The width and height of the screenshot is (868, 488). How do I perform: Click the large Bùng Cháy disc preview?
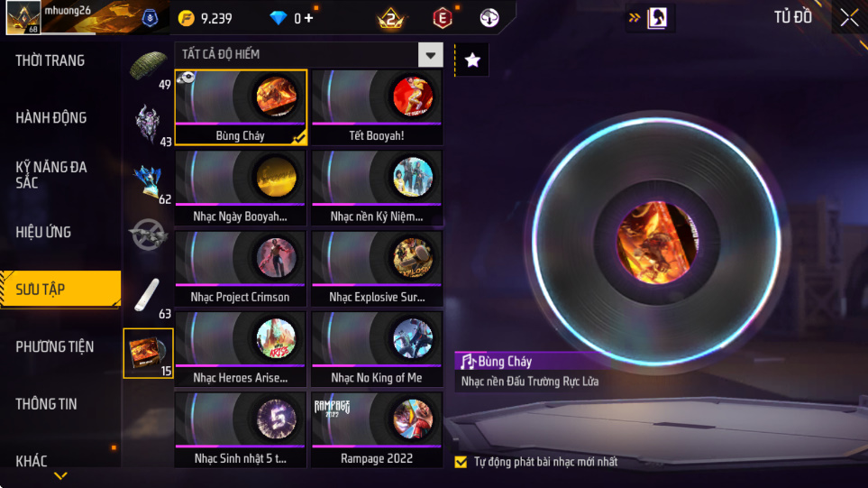656,242
